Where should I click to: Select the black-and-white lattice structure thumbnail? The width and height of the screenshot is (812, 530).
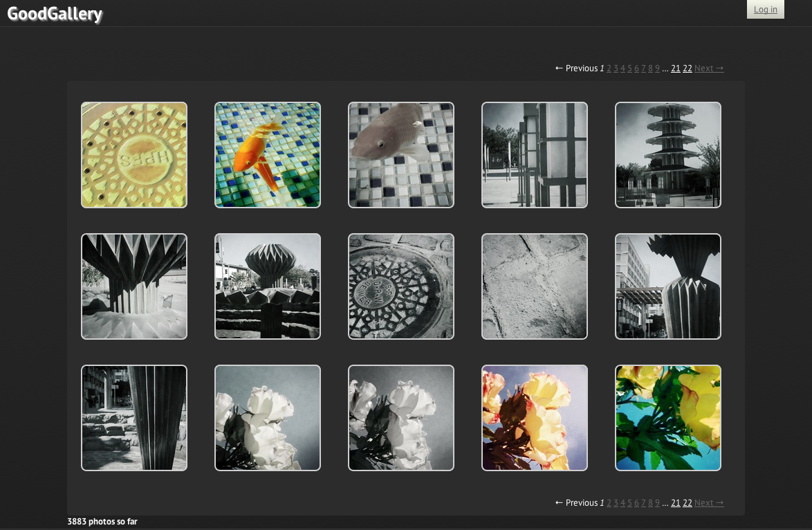tap(535, 155)
